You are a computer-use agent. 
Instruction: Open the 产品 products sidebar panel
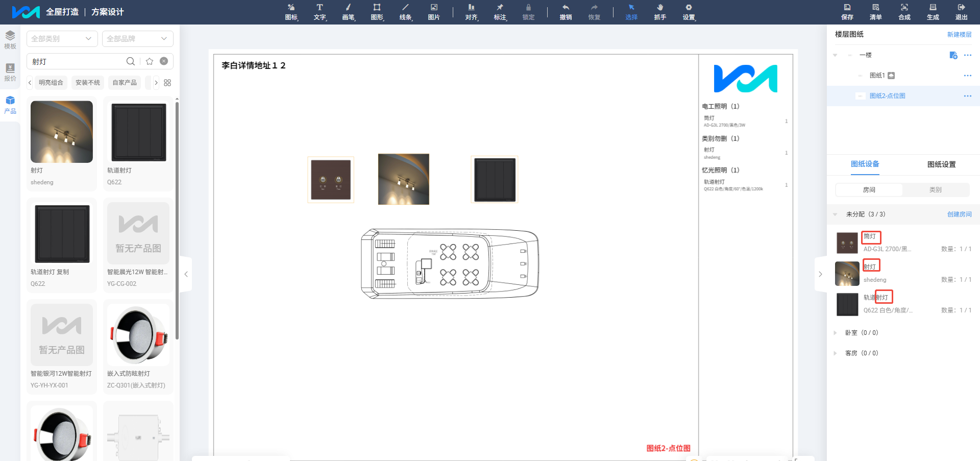click(10, 105)
